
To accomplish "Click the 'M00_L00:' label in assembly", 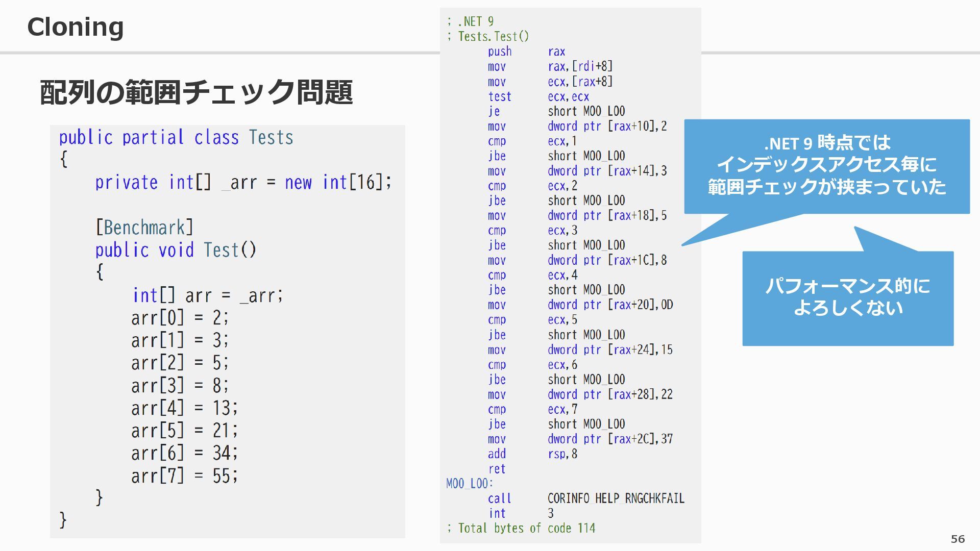I will (x=470, y=484).
